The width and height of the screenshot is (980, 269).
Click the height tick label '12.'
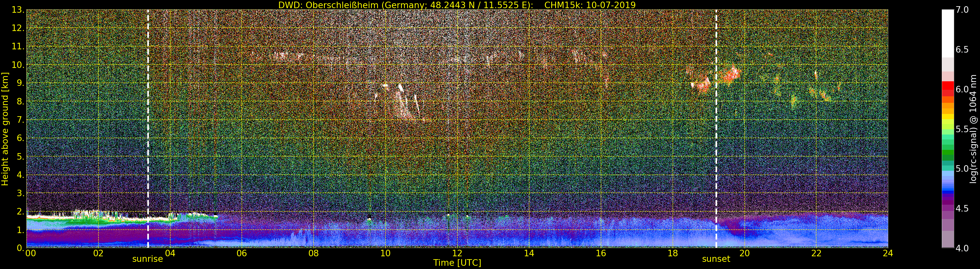18,28
